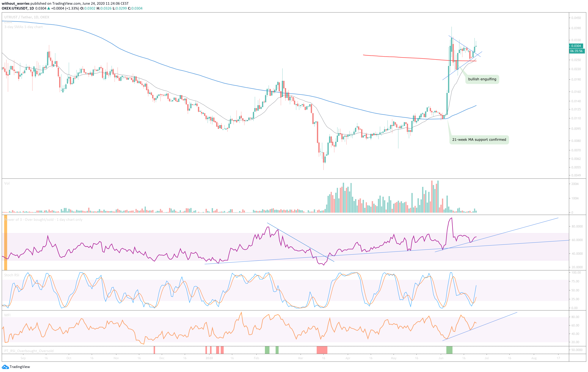
Task: Click the current price tag 0.0304
Action: pos(576,46)
